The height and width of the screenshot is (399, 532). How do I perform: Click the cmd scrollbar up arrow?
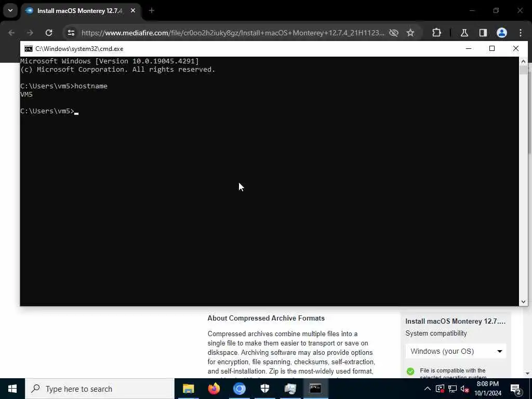tap(523, 61)
